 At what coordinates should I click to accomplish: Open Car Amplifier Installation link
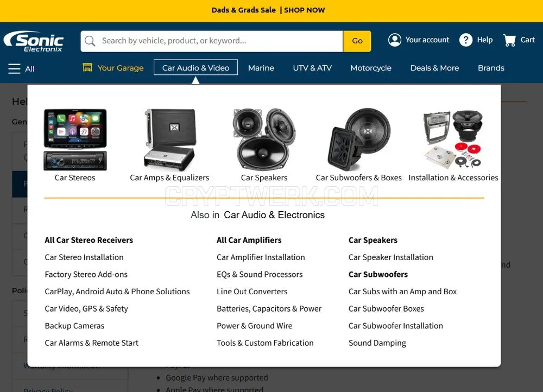coord(261,257)
